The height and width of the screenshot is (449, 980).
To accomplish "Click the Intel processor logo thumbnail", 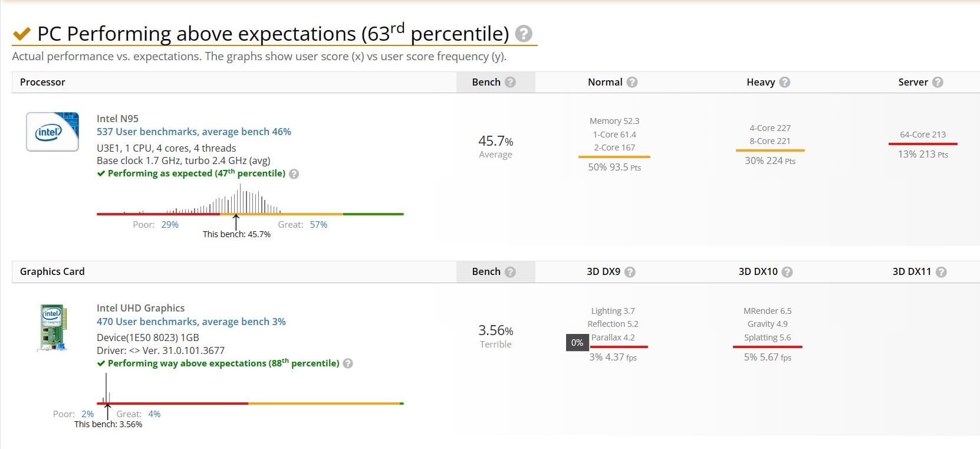I will click(52, 132).
